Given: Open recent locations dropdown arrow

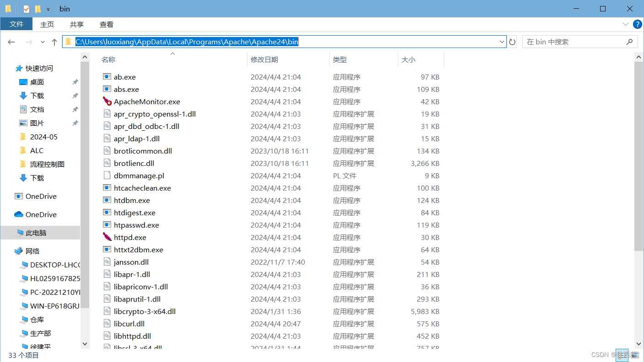Looking at the screenshot, I should tap(43, 42).
